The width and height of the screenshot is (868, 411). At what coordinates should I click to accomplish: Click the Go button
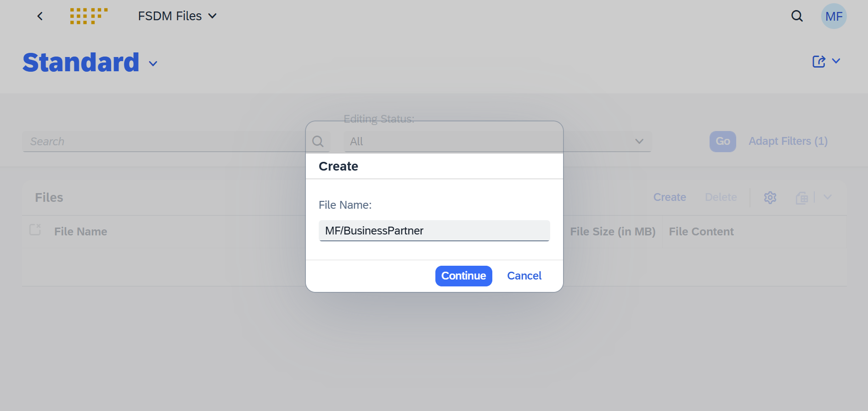(x=722, y=142)
